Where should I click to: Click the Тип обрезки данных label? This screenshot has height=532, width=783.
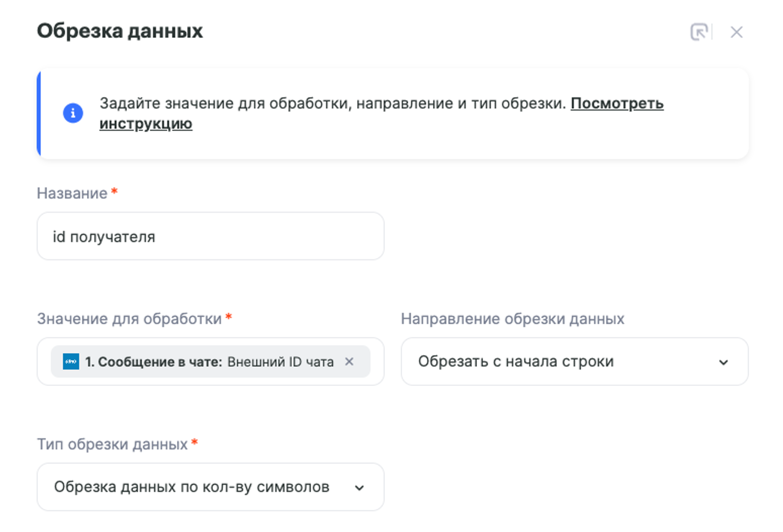(x=112, y=444)
